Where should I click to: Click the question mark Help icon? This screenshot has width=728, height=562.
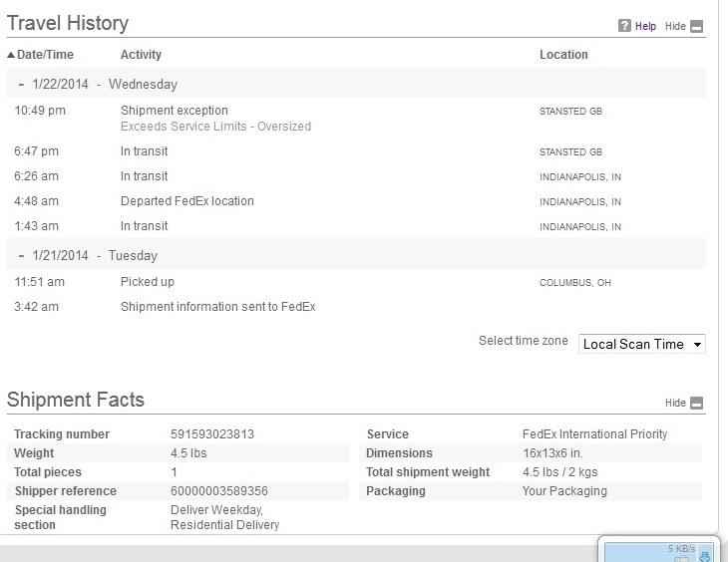point(625,26)
